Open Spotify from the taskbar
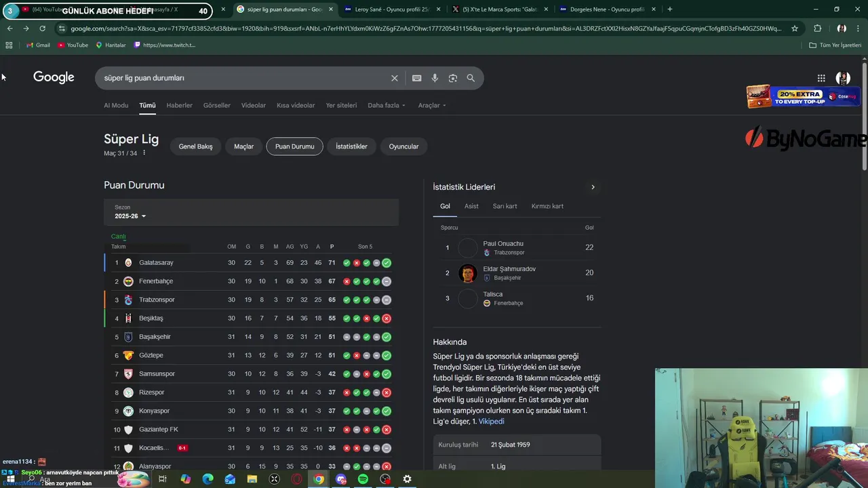The height and width of the screenshot is (488, 868). pos(363,479)
